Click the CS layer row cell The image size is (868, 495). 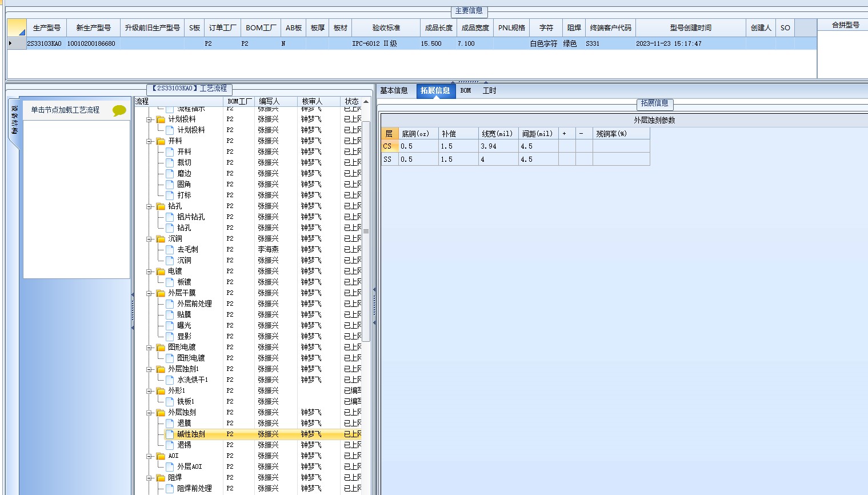point(390,147)
